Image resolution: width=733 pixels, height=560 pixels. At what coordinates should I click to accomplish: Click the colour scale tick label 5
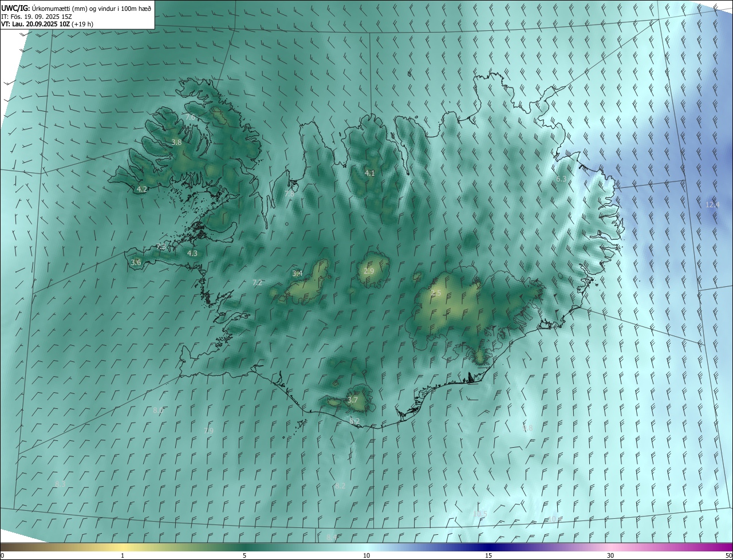coord(245,555)
